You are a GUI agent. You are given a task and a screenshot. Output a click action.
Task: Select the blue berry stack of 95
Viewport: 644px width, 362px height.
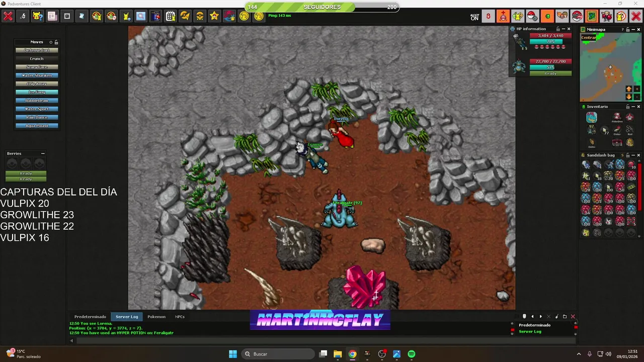coord(620,164)
